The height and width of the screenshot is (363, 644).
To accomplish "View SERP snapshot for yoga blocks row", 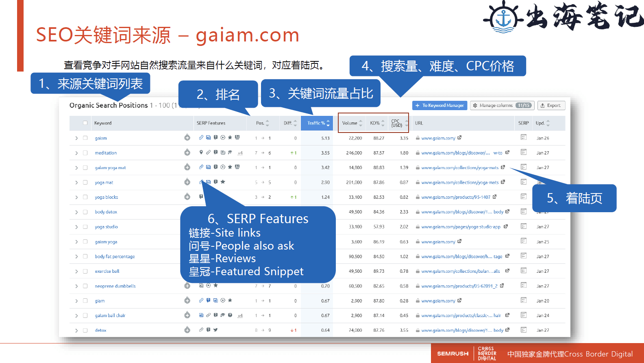I will pos(524,196).
